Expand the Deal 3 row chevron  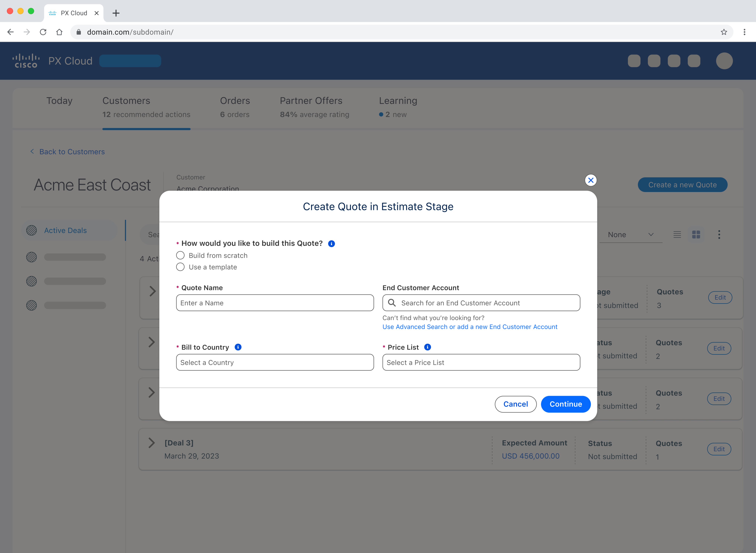(x=152, y=443)
